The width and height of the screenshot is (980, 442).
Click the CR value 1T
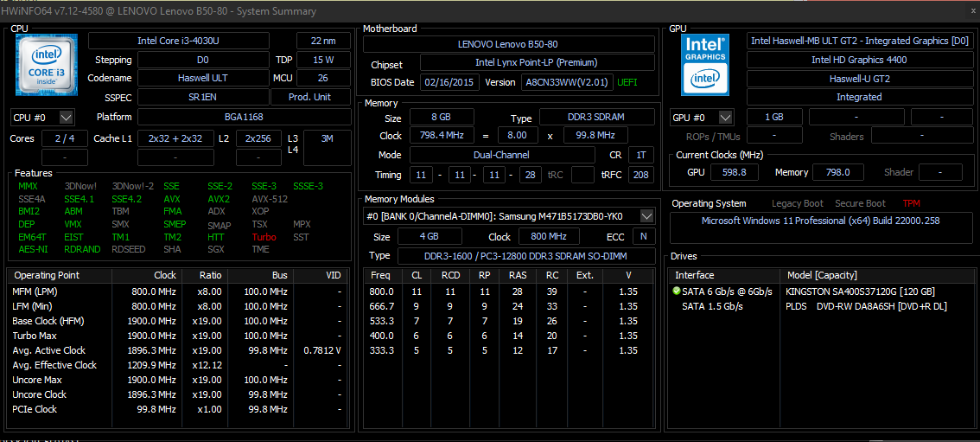pyautogui.click(x=641, y=155)
